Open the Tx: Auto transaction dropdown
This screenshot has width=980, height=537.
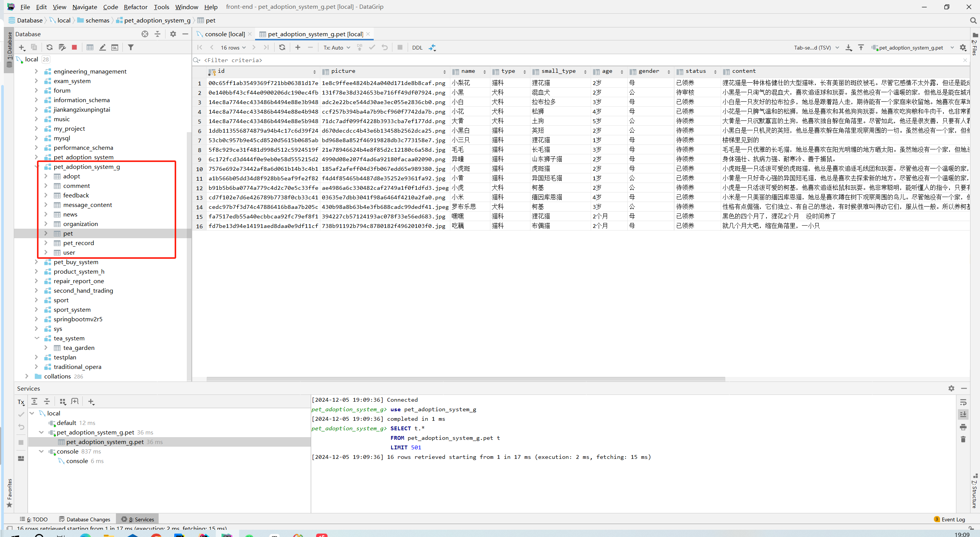click(x=337, y=48)
